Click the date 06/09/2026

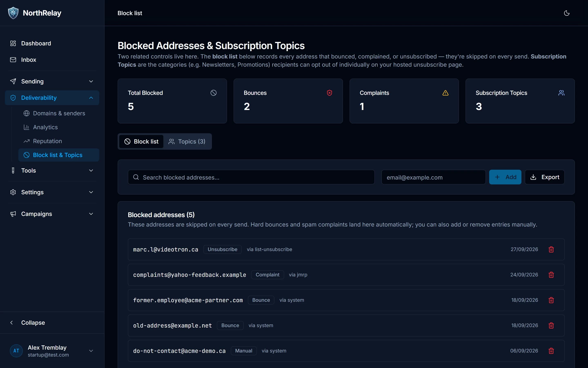[x=524, y=351]
